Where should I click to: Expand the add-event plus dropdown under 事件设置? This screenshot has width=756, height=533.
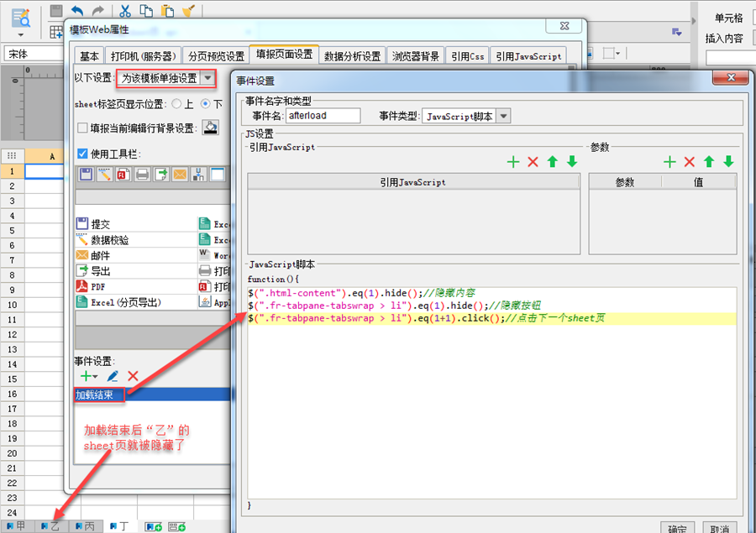[96, 376]
